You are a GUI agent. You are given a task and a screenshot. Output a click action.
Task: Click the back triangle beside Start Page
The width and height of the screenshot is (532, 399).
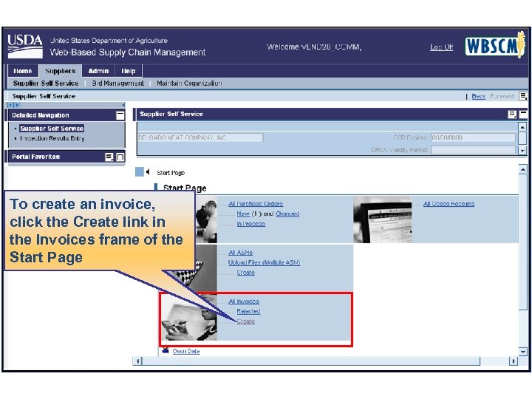coord(148,172)
